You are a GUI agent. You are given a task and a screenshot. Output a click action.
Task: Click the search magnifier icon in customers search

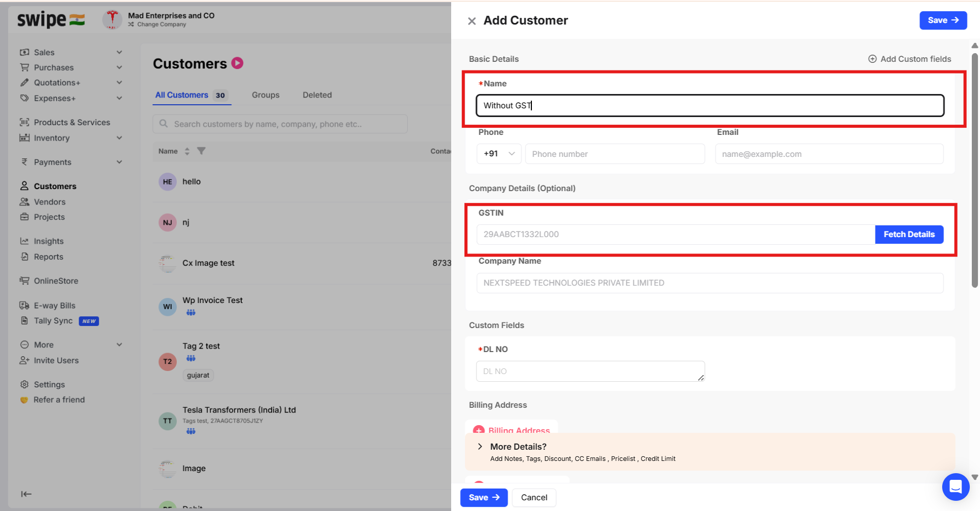pos(164,124)
